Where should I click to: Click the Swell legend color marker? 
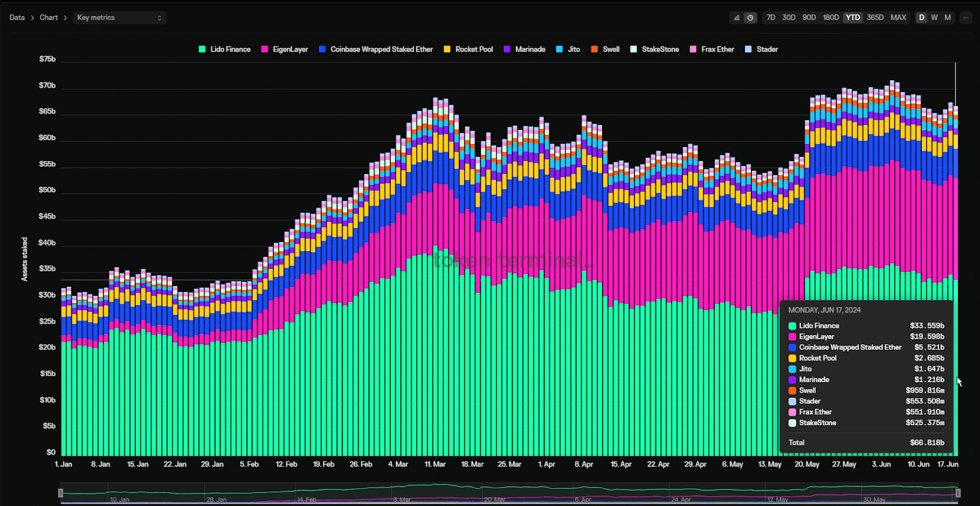594,49
